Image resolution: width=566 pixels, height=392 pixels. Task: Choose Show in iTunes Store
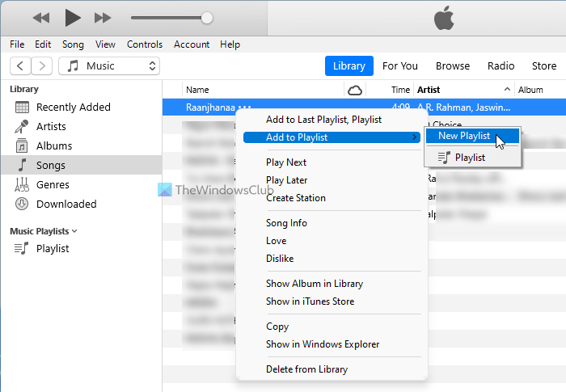[310, 301]
